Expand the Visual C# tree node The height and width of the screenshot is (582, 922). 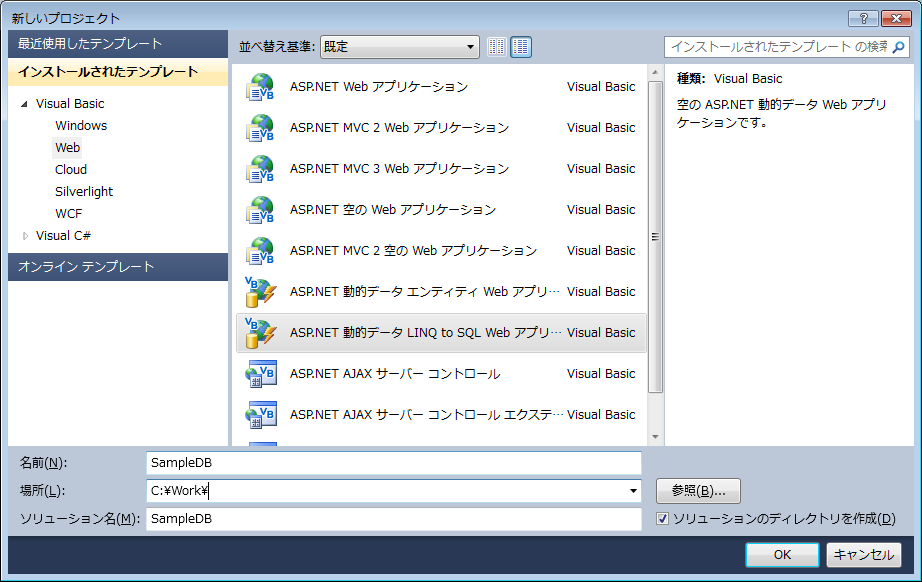pyautogui.click(x=26, y=234)
